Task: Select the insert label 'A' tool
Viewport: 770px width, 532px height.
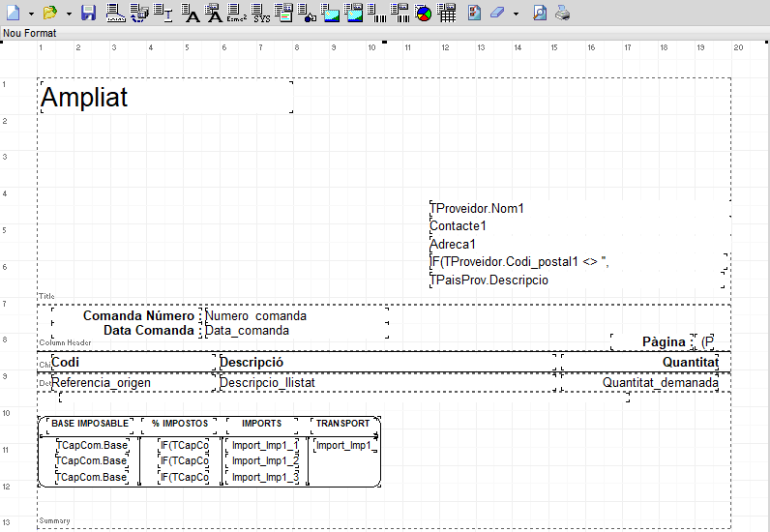Action: pos(190,13)
